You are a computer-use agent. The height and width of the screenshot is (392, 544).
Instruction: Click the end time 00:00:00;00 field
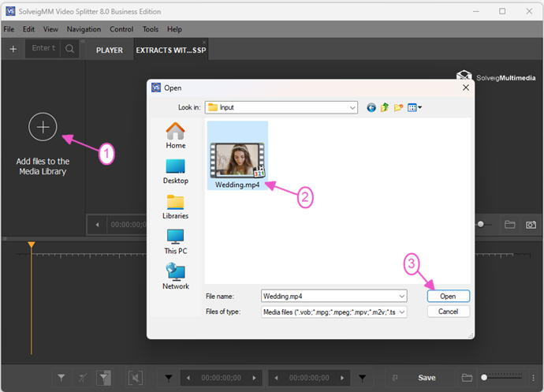pyautogui.click(x=309, y=378)
